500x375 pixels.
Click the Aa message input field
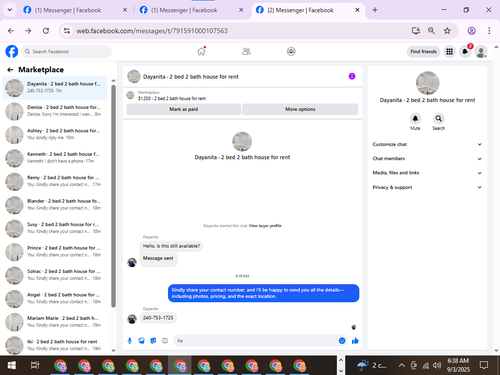[x=256, y=341]
